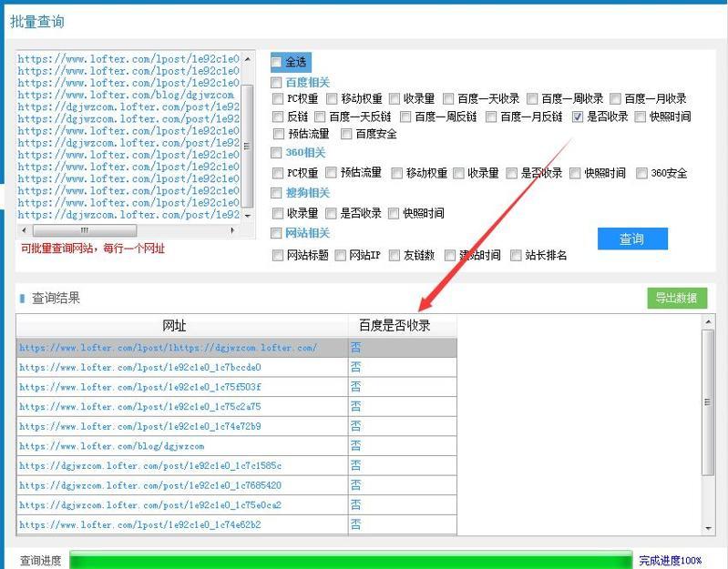The image size is (728, 569).
Task: Click the 百度是否收录 column header
Action: coord(395,326)
